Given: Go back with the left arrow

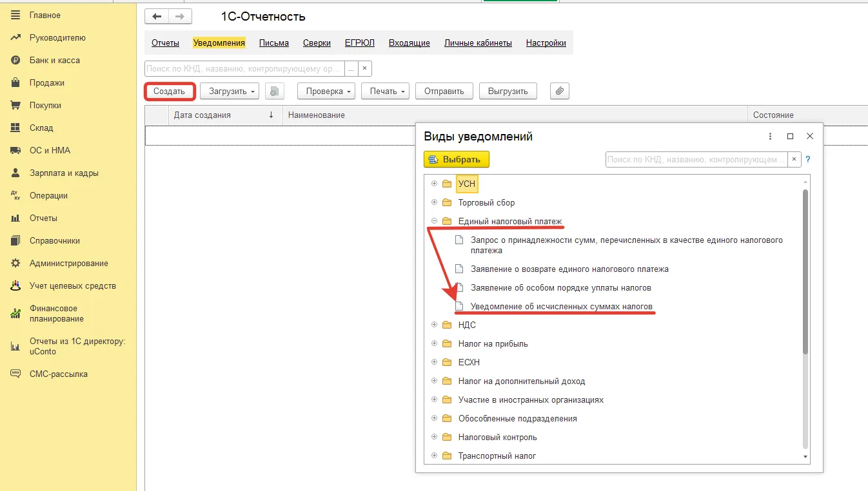Looking at the screenshot, I should point(157,17).
